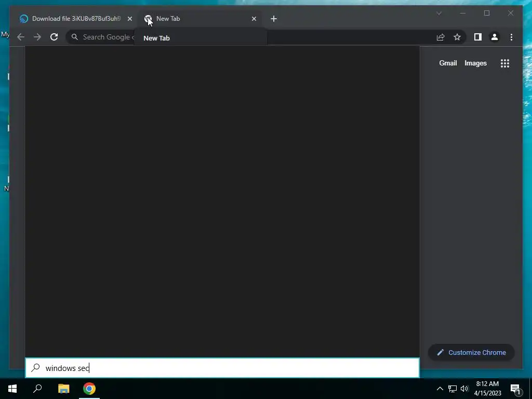Launch File Explorer from taskbar
Viewport: 532px width, 399px height.
pos(63,389)
